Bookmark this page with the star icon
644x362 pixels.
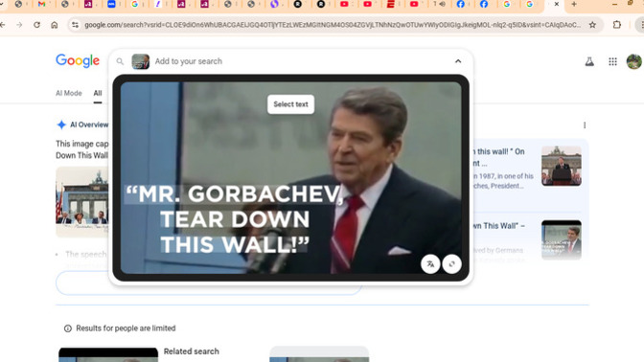click(592, 25)
